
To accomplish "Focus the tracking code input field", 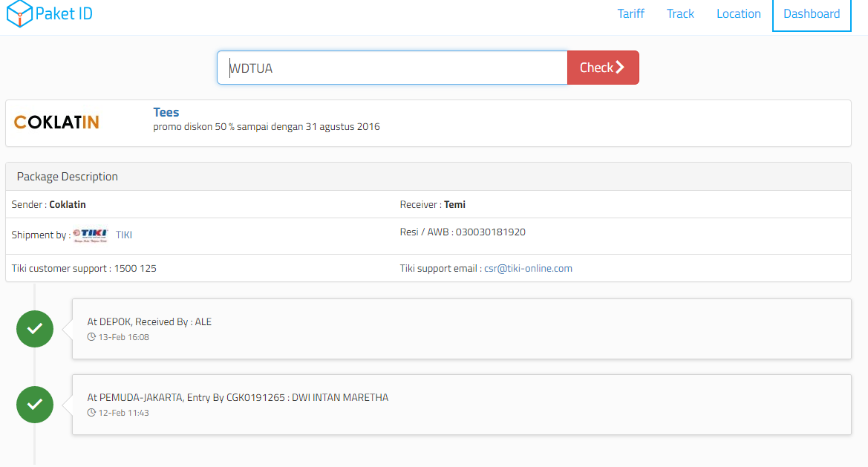I will [392, 68].
